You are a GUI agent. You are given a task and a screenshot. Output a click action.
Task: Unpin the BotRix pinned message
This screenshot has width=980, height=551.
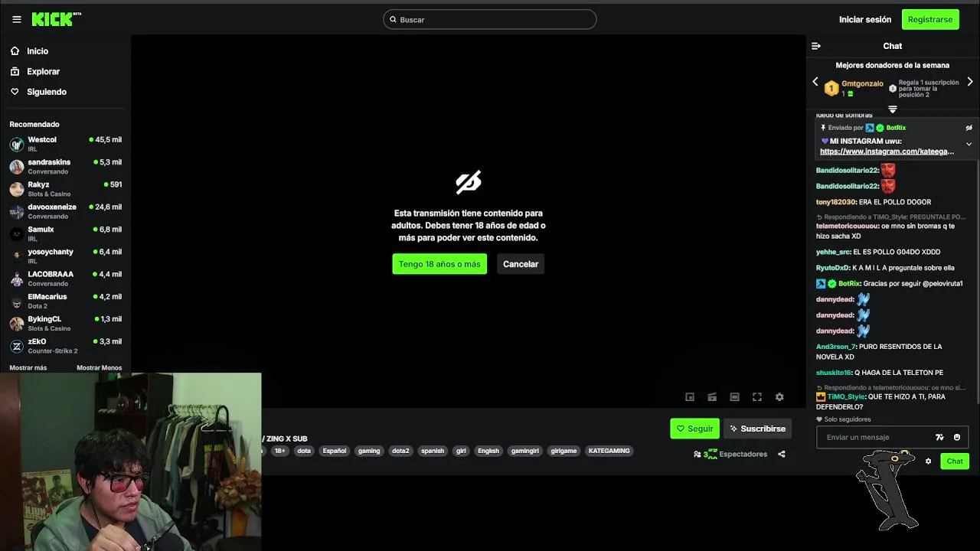[x=969, y=128]
